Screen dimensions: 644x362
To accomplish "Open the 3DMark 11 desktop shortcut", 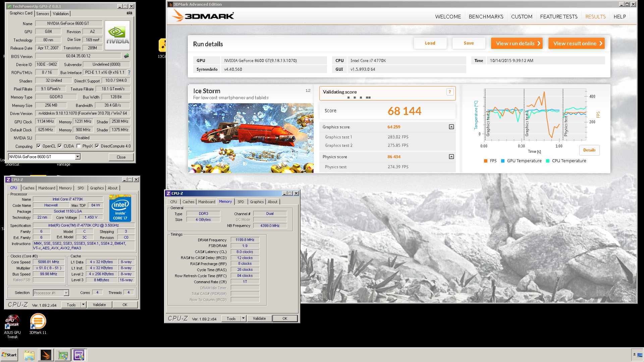I will (x=38, y=324).
